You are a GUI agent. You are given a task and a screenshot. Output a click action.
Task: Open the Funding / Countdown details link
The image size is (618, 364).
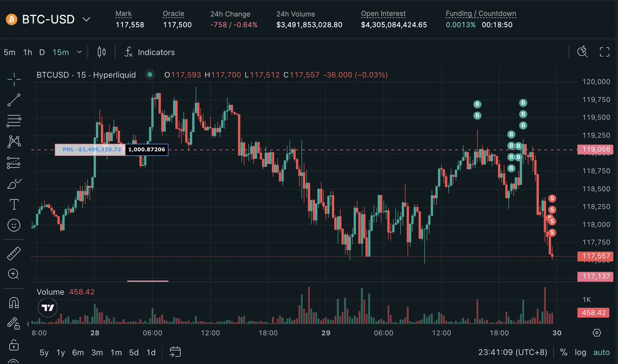[x=480, y=13]
